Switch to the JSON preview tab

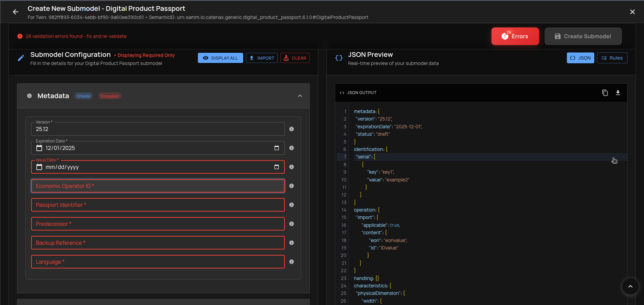580,58
